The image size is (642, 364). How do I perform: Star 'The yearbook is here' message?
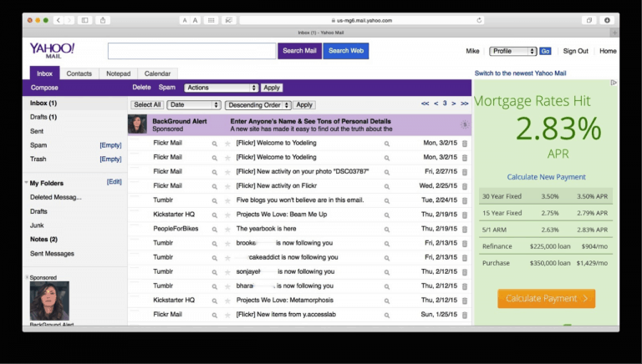pos(227,230)
